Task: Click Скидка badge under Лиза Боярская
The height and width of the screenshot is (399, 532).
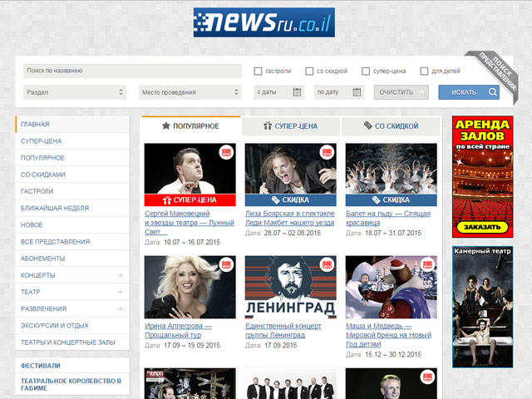Action: pos(291,200)
